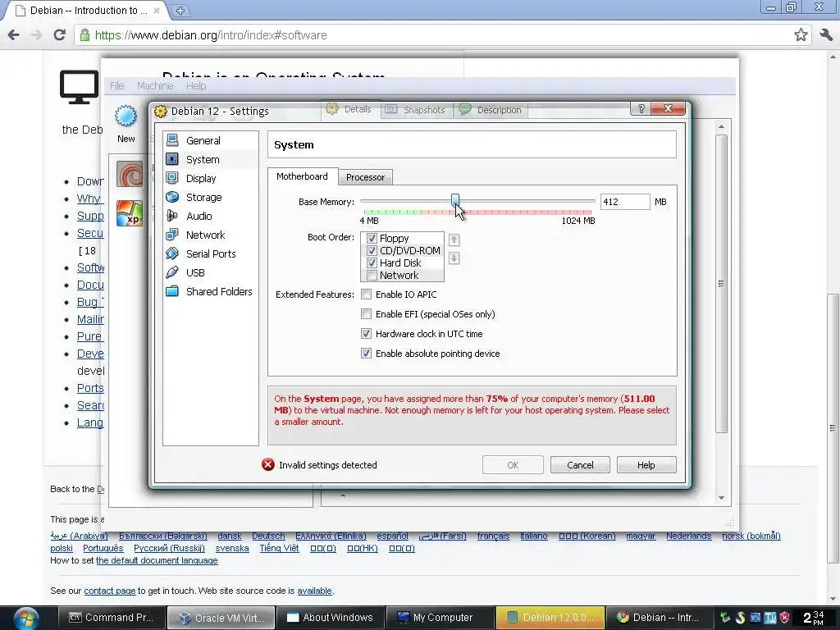Screen dimensions: 840x630
Task: Open the Shared Folders icon
Action: pyautogui.click(x=172, y=291)
